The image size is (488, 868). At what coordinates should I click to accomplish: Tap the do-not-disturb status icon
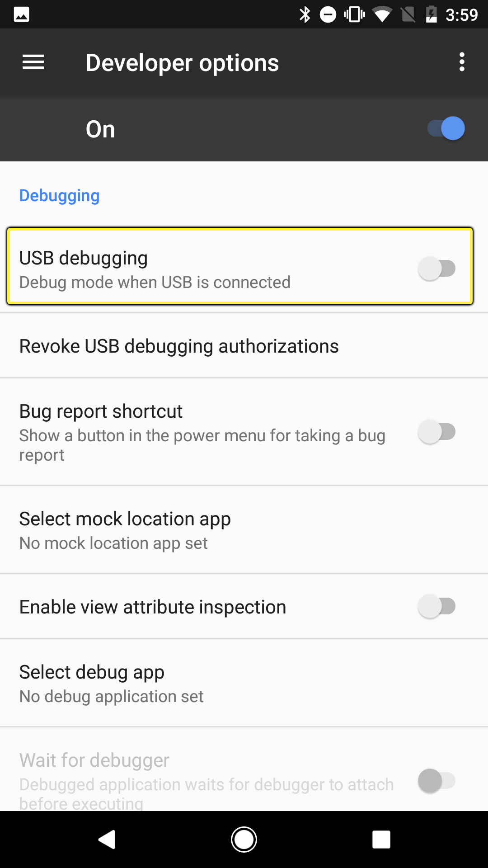tap(328, 14)
